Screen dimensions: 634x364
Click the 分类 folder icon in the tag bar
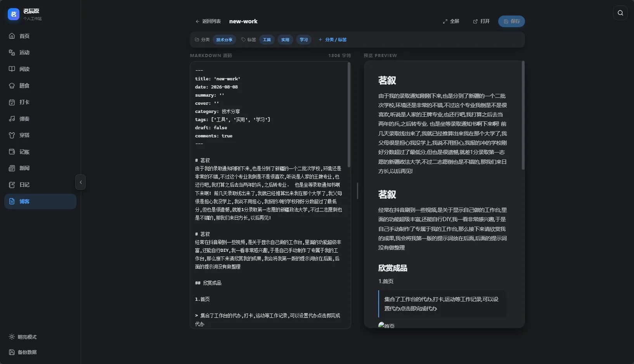point(197,40)
